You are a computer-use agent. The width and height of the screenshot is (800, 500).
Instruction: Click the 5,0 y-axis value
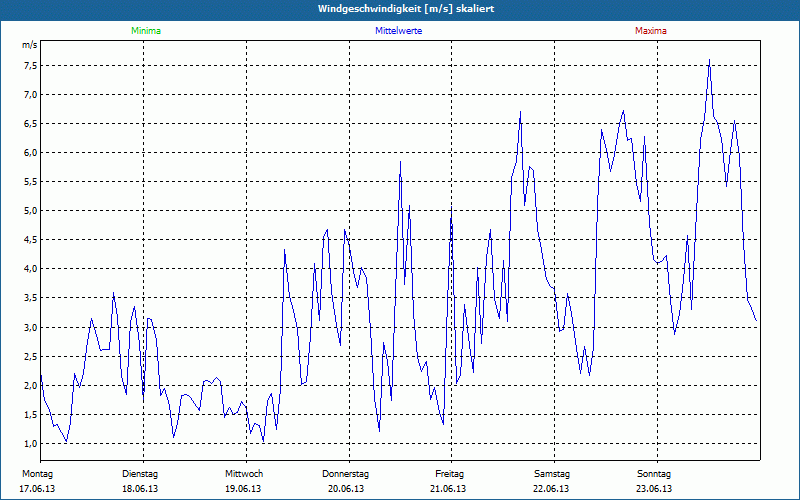coord(30,211)
